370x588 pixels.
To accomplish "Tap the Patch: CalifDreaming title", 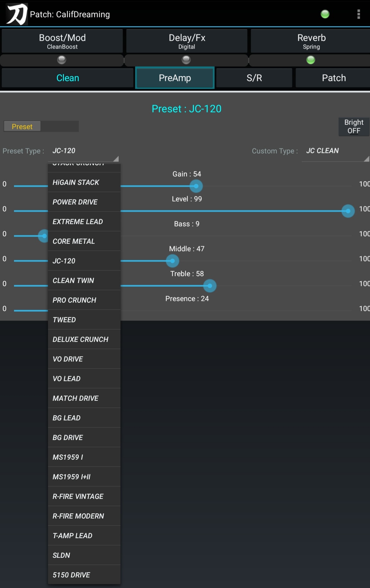I will [70, 14].
